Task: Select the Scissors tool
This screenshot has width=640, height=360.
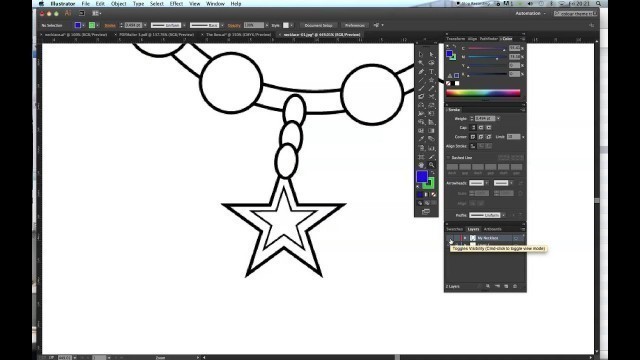Action: click(431, 97)
